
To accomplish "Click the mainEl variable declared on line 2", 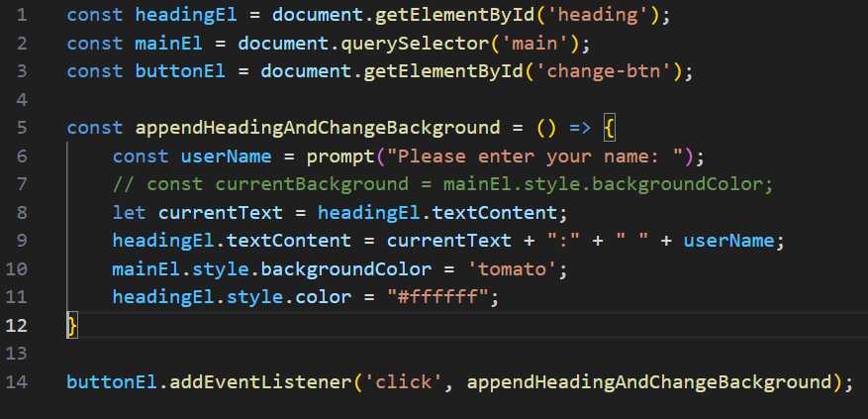I will pyautogui.click(x=169, y=44).
